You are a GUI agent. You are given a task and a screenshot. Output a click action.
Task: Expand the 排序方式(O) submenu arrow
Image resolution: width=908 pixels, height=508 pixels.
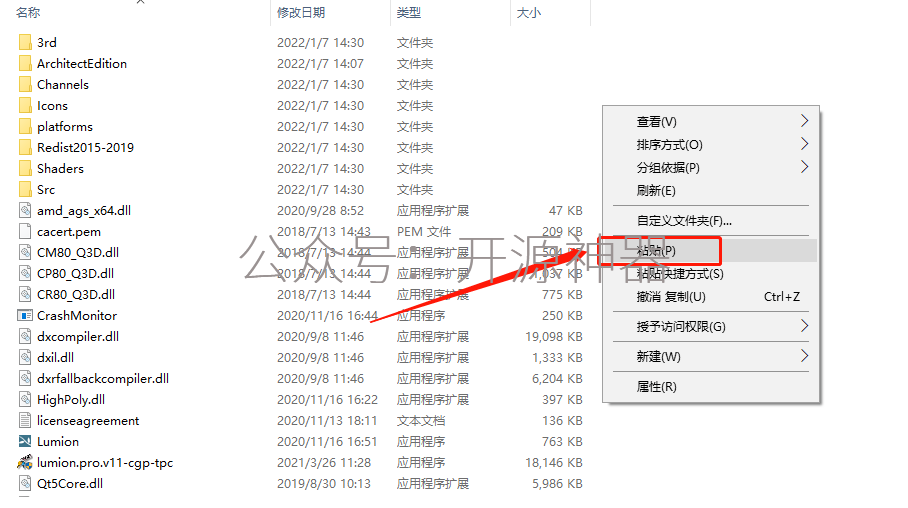tap(804, 144)
